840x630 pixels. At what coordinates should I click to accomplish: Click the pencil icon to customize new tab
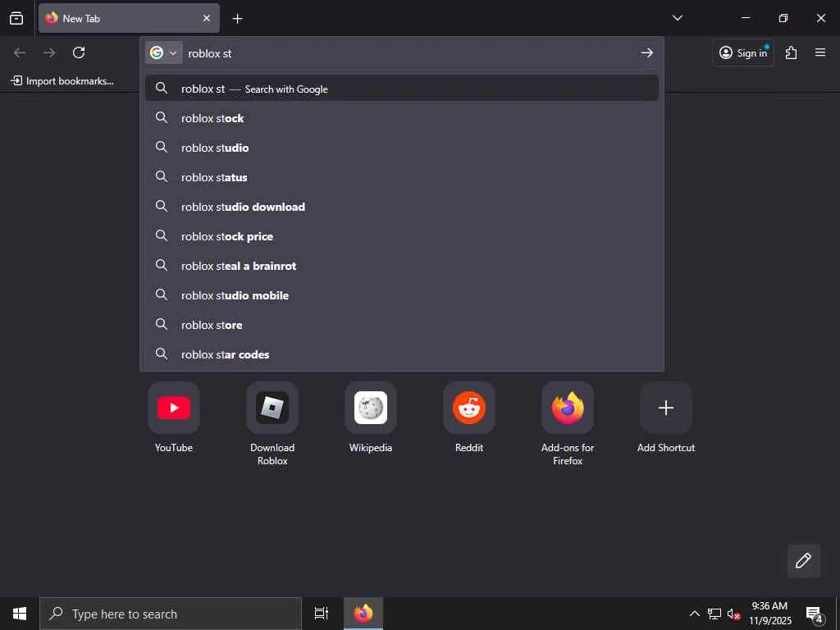click(803, 560)
